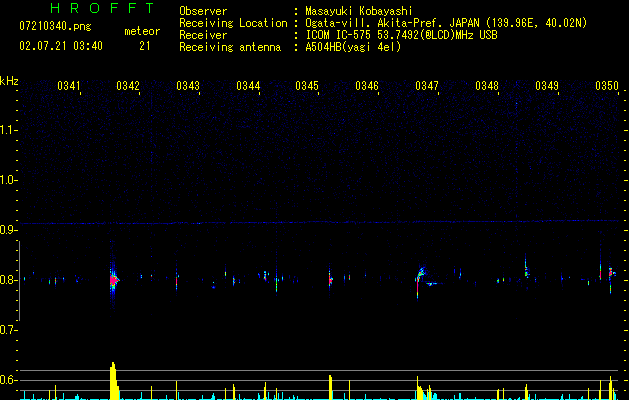Click the 0.9 kHz axis label
Screen dimensions: 629x400
(x=8, y=230)
